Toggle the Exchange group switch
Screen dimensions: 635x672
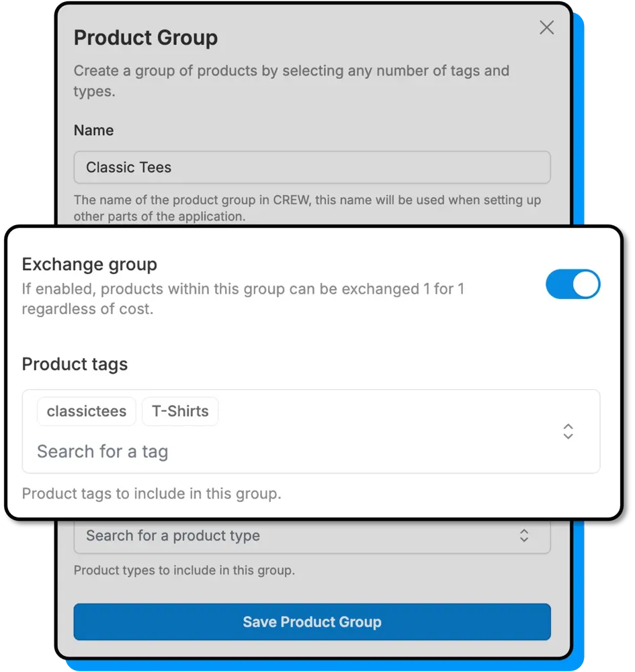(573, 284)
